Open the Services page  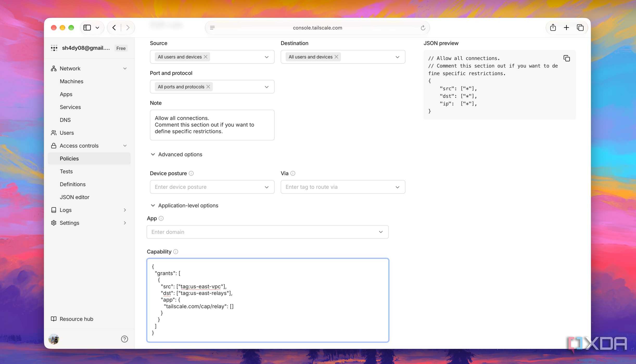point(70,107)
